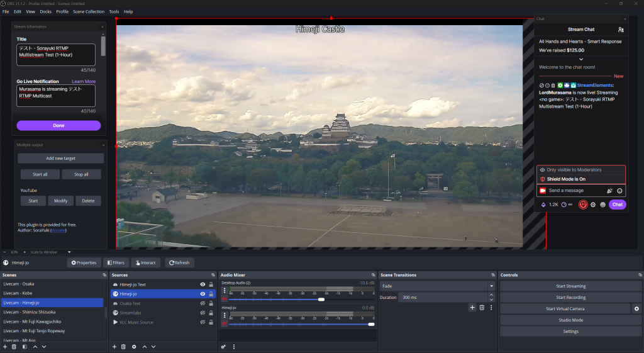
Task: Click the purple Done button
Action: pyautogui.click(x=58, y=125)
